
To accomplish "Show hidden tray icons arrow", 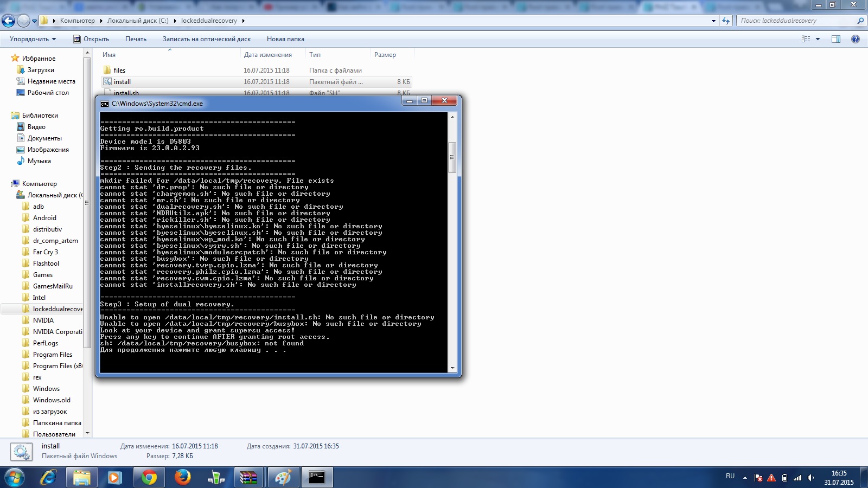I will coord(745,478).
